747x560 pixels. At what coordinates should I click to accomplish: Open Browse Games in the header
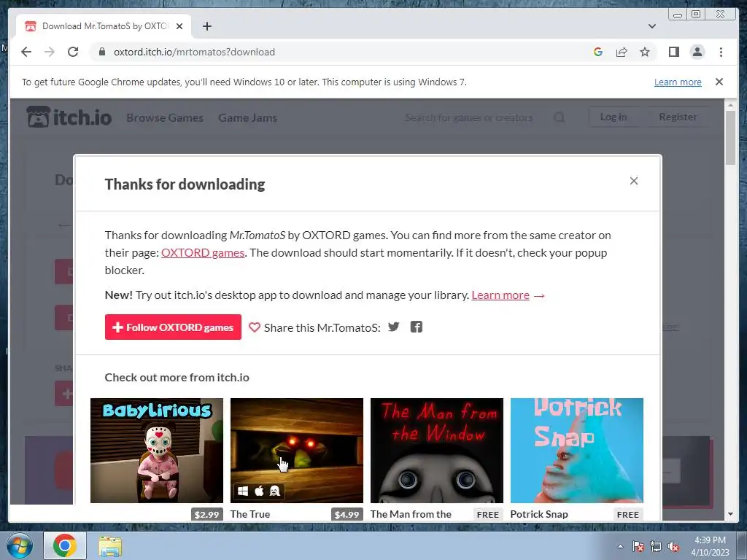(165, 117)
